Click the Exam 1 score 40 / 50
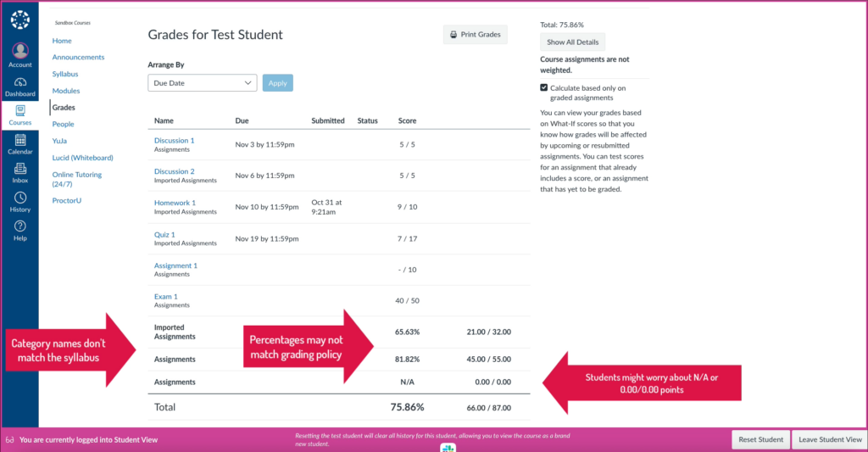The image size is (868, 452). [407, 301]
